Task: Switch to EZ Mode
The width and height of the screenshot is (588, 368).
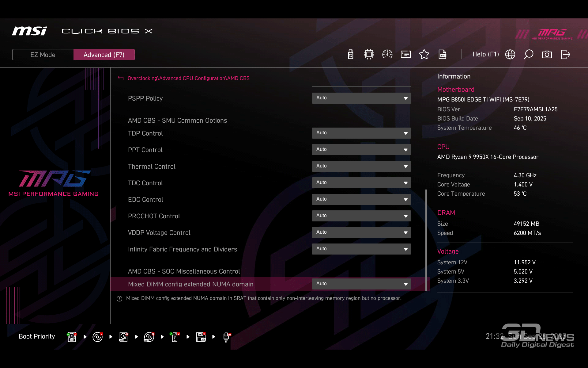Action: [43, 55]
